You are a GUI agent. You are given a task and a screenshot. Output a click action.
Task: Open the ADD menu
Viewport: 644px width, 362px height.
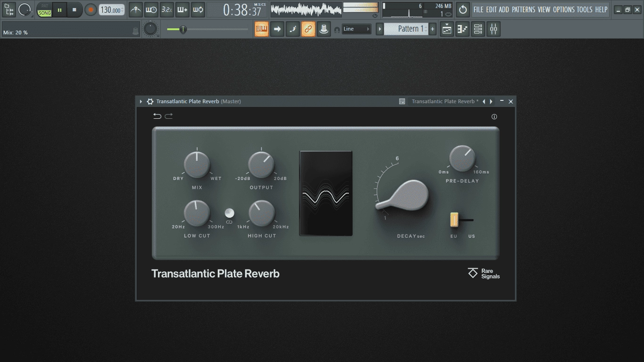click(504, 9)
